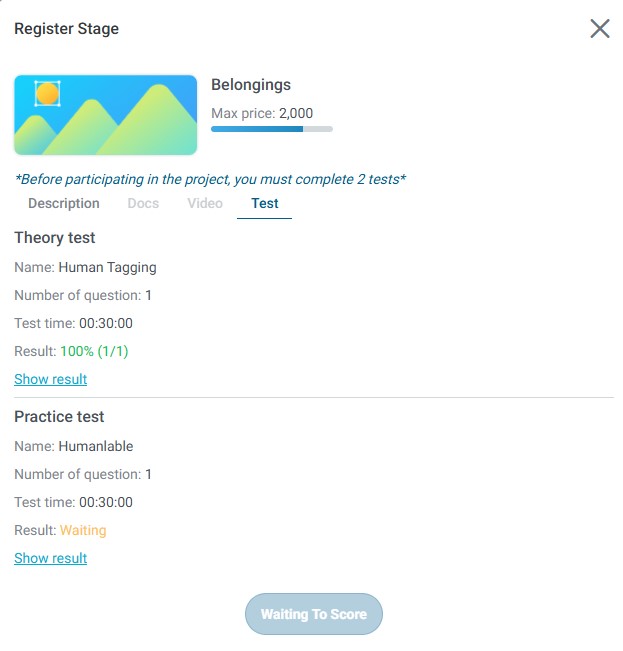Click the Register Stage dialog title
The height and width of the screenshot is (651, 623).
pos(66,29)
